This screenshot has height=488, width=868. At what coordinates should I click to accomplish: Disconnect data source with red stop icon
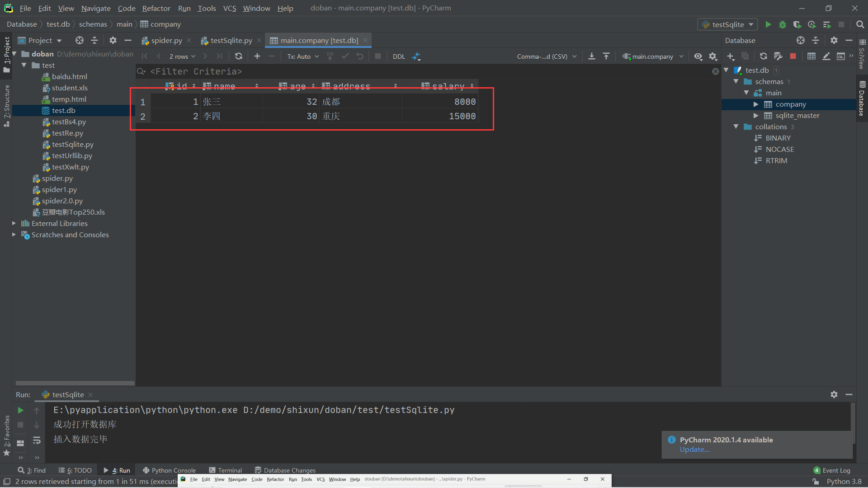point(793,56)
